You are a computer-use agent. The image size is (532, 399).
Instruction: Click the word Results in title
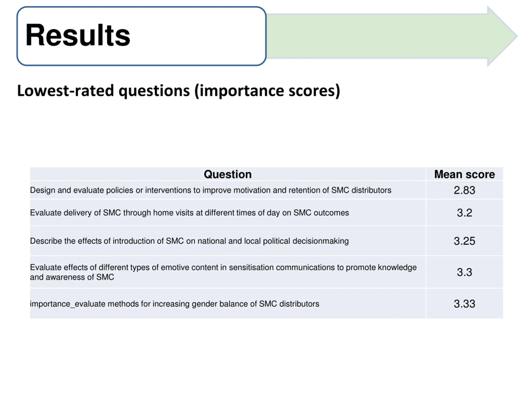[78, 35]
